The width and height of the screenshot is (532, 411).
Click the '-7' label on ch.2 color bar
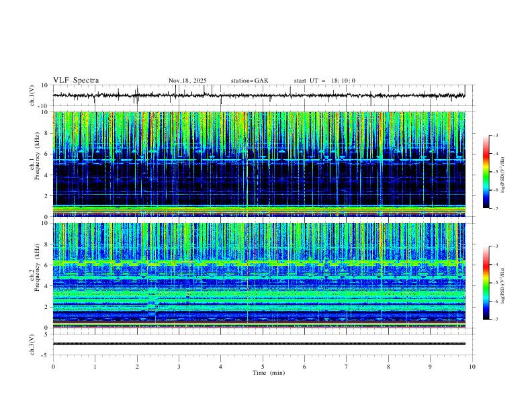pos(495,320)
